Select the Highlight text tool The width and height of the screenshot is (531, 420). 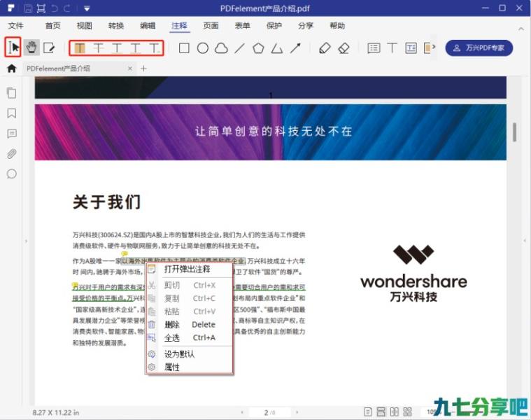(x=80, y=48)
